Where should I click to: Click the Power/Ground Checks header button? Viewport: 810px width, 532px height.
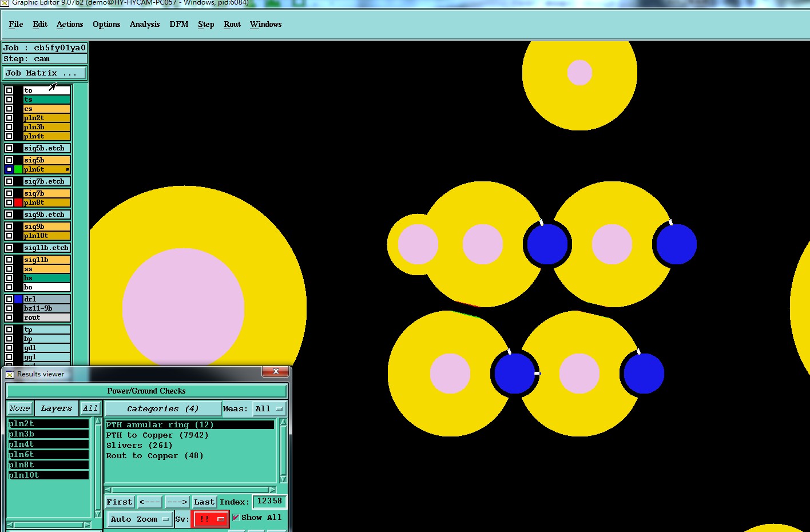146,391
